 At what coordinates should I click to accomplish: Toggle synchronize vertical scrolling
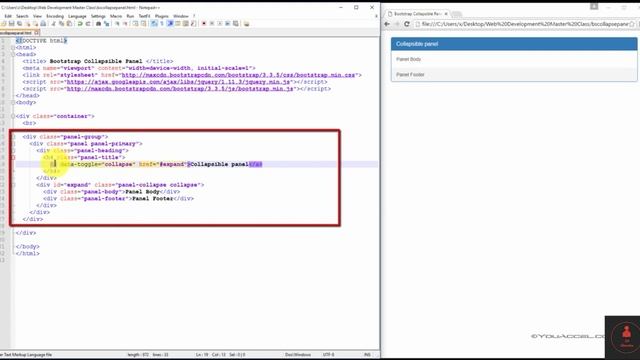pyautogui.click(x=135, y=24)
